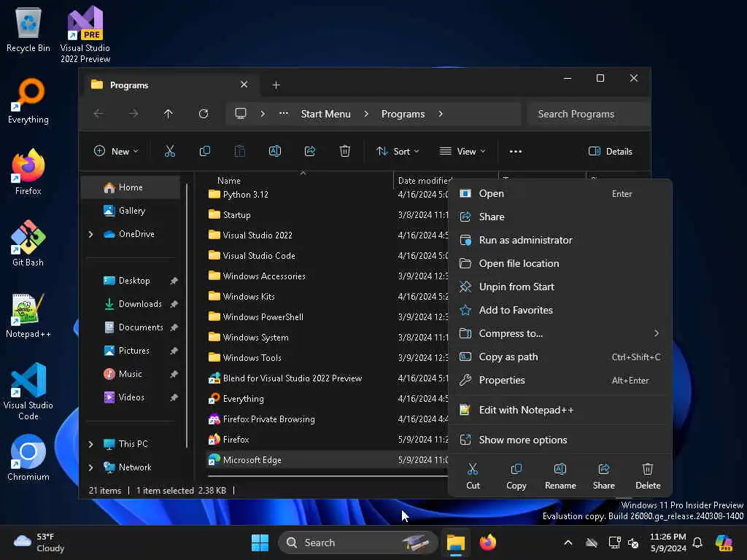This screenshot has width=747, height=560.
Task: Click chevron after Programs in address bar
Action: [440, 114]
